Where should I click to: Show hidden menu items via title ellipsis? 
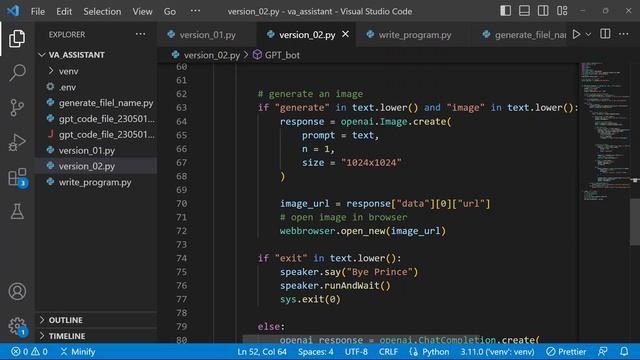(196, 11)
